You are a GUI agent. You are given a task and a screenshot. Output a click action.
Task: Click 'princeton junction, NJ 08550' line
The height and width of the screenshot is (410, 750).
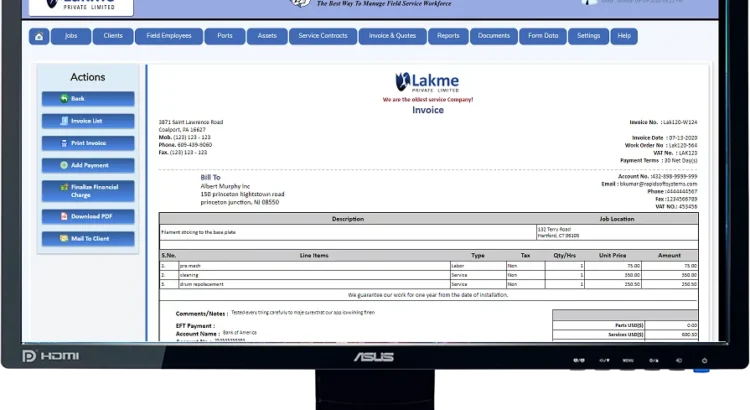click(x=240, y=202)
